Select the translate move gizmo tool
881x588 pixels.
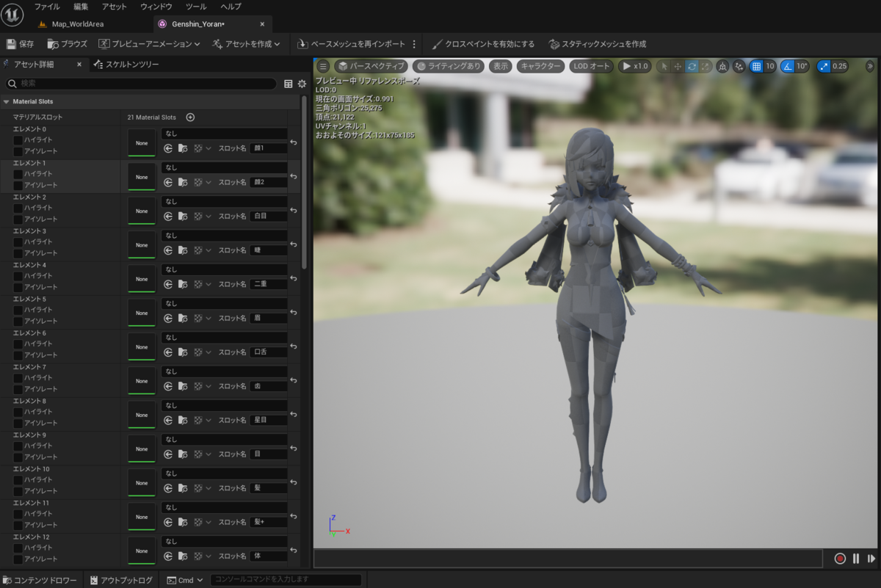click(678, 66)
